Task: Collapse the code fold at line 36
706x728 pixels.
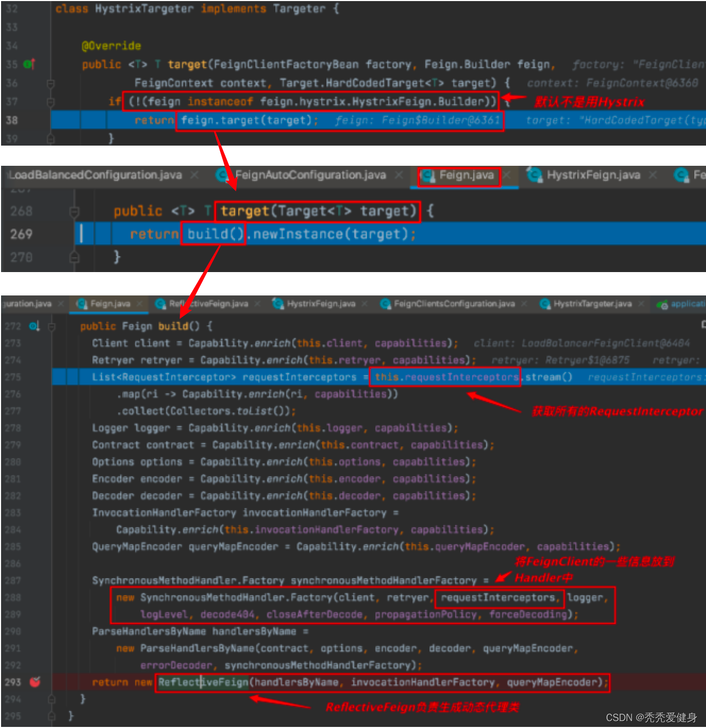Action: pyautogui.click(x=51, y=83)
